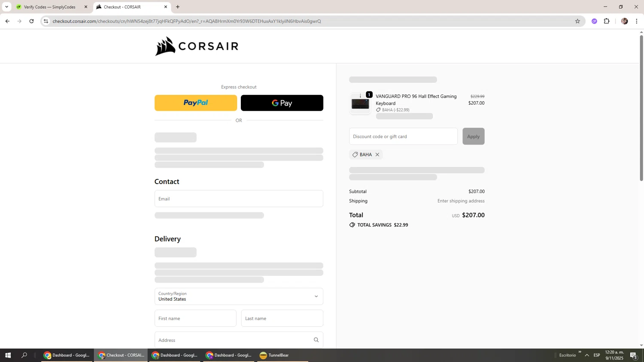
Task: Go back to the previous page
Action: [x=7, y=21]
